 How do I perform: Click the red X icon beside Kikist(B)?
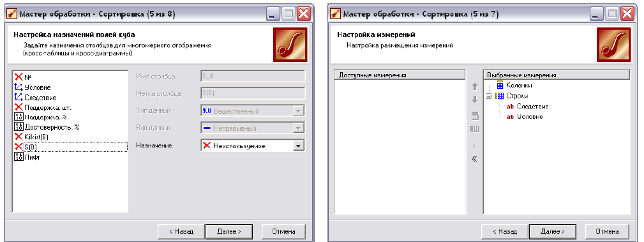(x=19, y=137)
